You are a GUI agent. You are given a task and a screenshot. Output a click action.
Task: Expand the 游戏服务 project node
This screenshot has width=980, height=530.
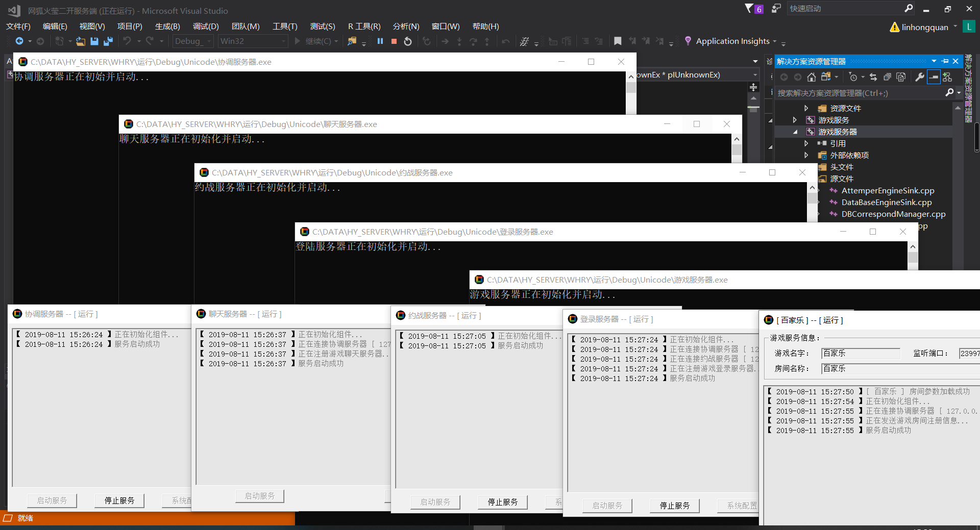point(794,120)
